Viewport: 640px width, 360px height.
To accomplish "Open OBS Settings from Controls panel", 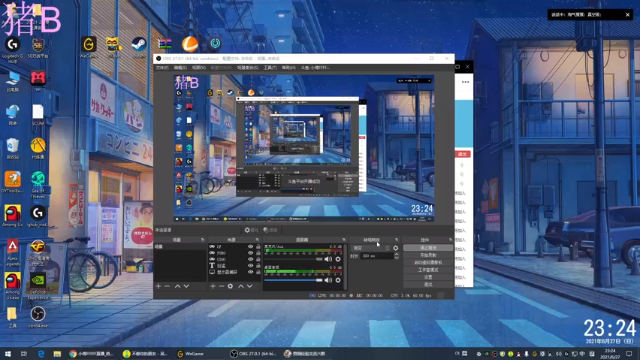I will click(428, 277).
